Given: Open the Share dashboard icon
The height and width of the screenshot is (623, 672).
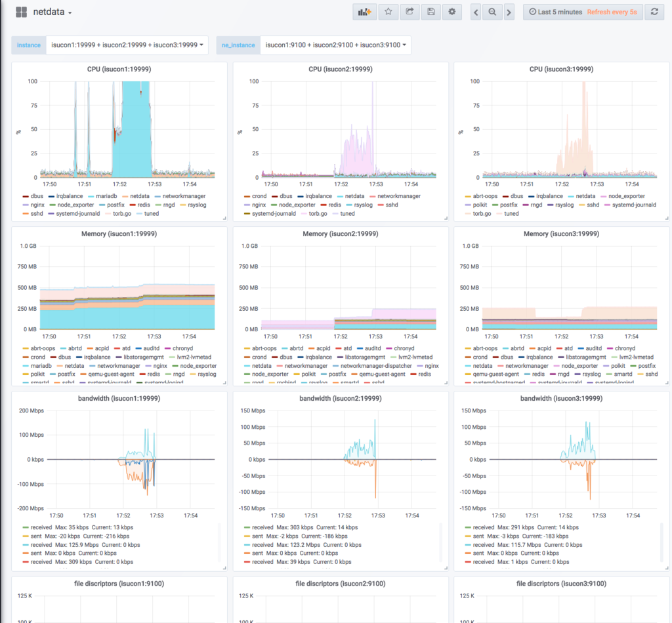Looking at the screenshot, I should pyautogui.click(x=409, y=12).
